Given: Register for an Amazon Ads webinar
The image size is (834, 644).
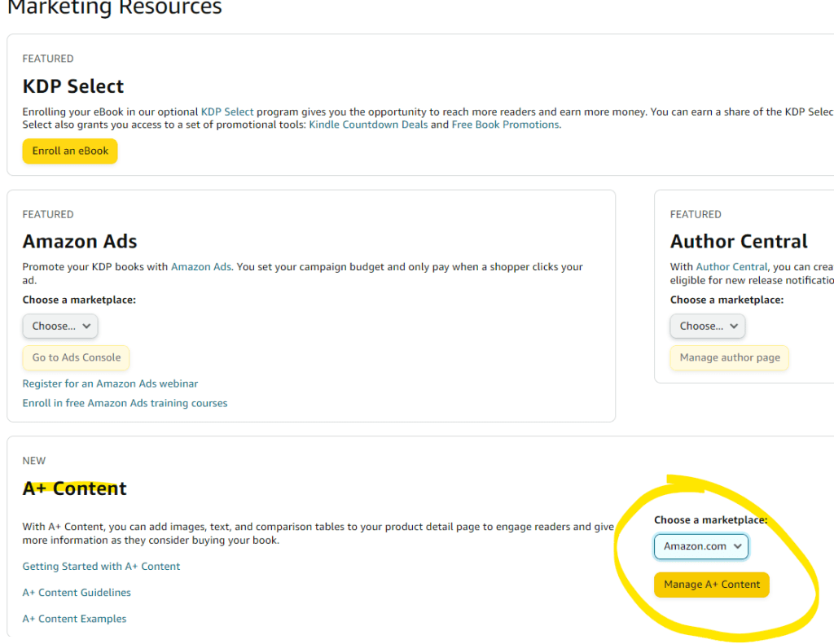Looking at the screenshot, I should (x=110, y=383).
